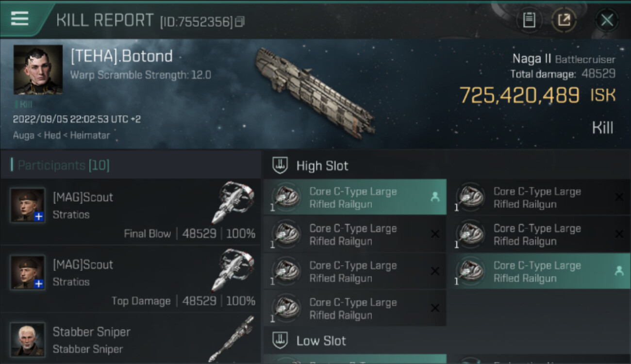Open the Final Blow [MAG]Scout portrait
Screen dimensions: 631x364
[28, 205]
